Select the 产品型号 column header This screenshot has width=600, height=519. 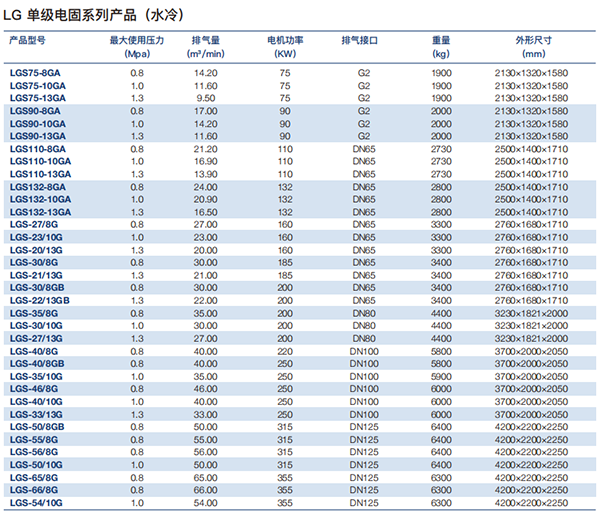pos(28,40)
